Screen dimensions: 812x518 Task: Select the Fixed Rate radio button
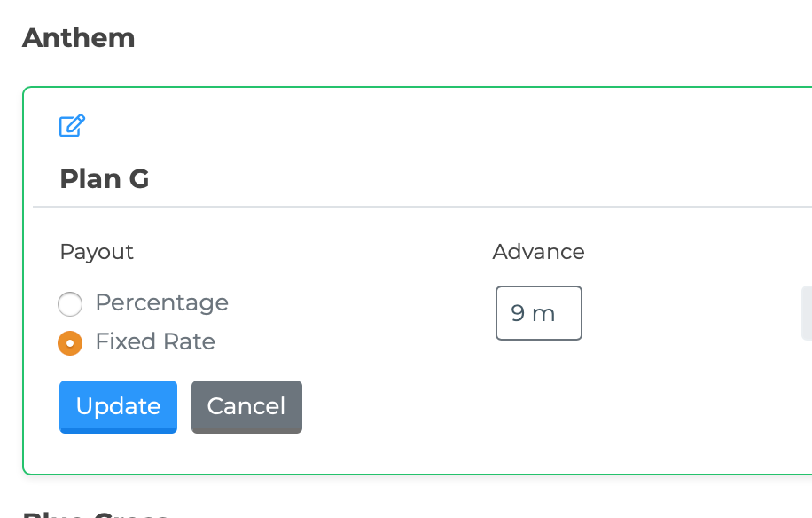70,343
